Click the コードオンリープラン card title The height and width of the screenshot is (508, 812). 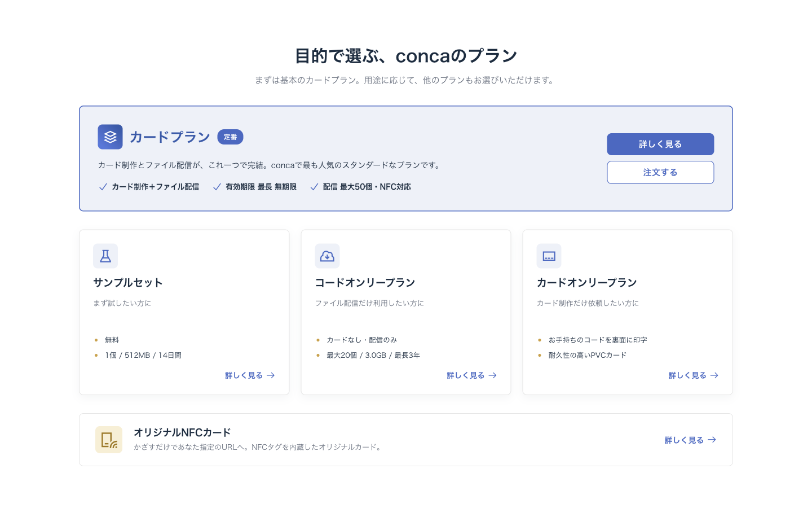(x=365, y=283)
